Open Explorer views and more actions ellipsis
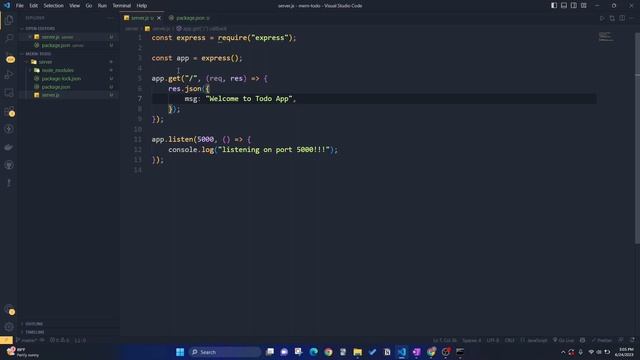 (110, 18)
